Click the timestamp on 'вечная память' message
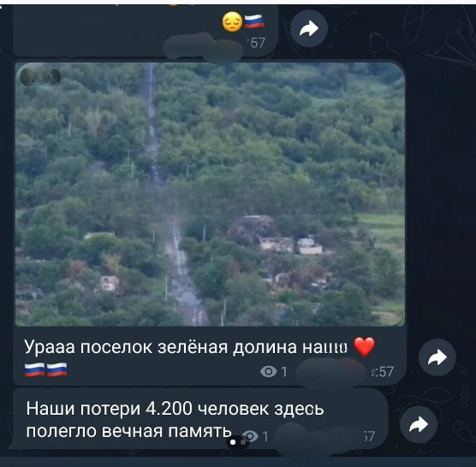Screen dimensions: 476x467 369,436
